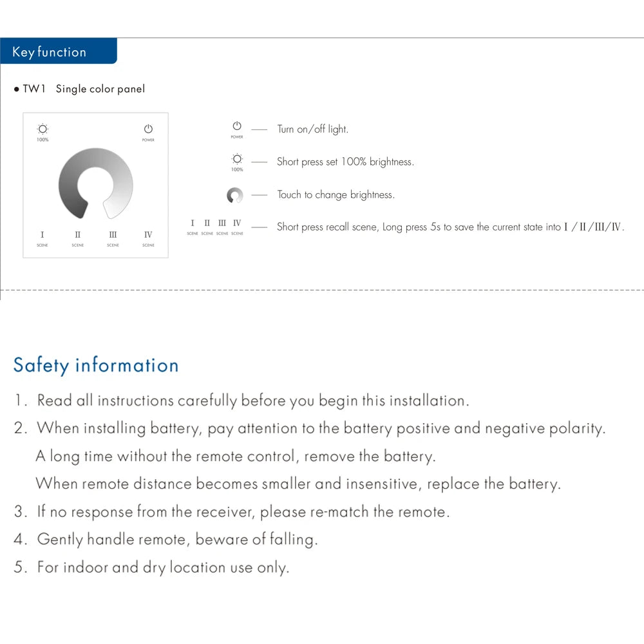Touch the brightness ring dial on the panel
Screen dimensions: 644x644
(96, 183)
